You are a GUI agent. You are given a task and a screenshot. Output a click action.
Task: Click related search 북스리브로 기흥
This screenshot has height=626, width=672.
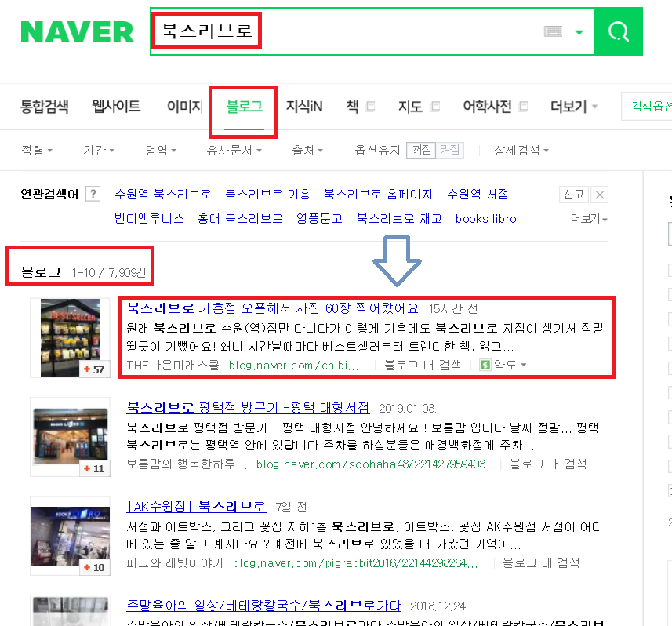(267, 195)
